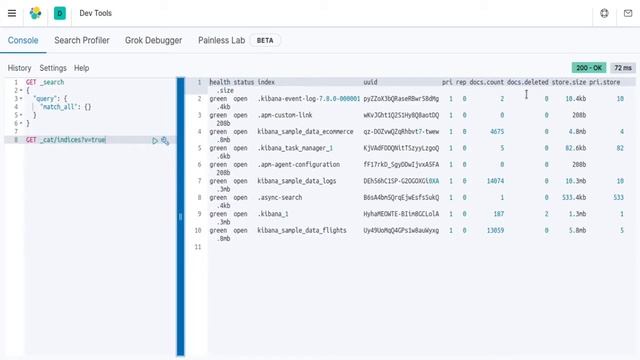This screenshot has height=360, width=640.
Task: Click the "match_all": {} line
Action: click(x=66, y=107)
